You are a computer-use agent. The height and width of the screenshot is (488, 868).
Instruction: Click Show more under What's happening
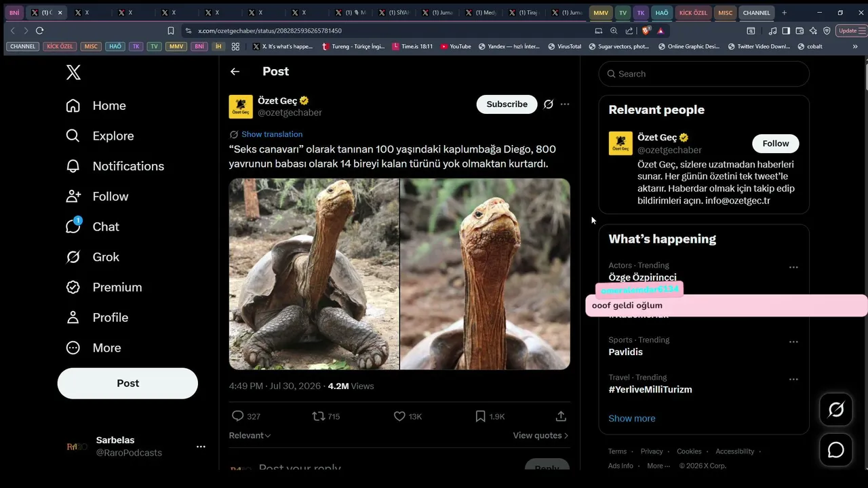pyautogui.click(x=632, y=418)
